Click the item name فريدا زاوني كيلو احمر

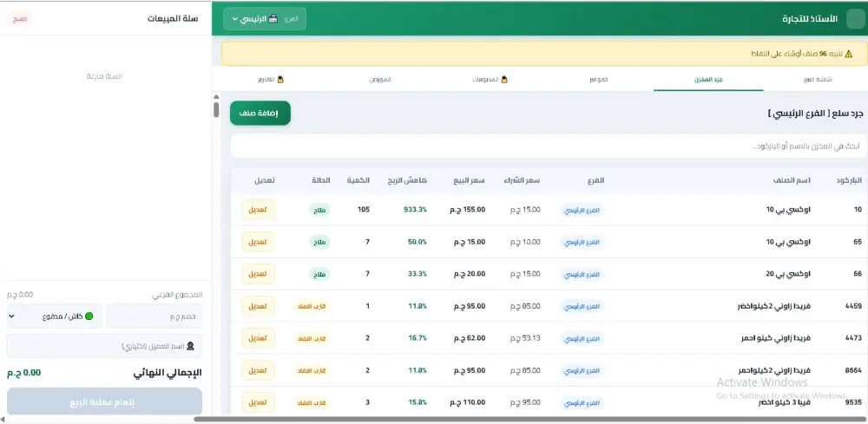coord(775,338)
